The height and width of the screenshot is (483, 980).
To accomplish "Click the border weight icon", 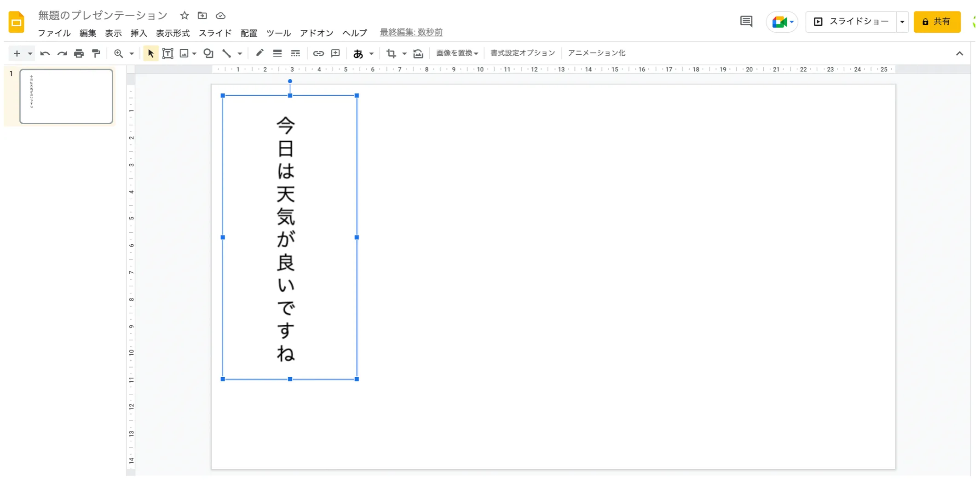I will [x=277, y=53].
